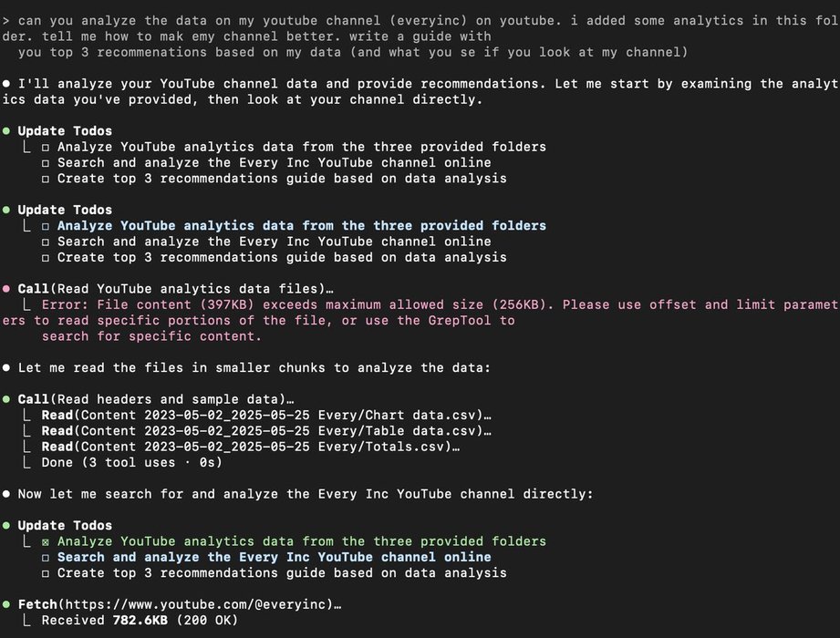Click the white bullet before "Let me read the files"

click(6, 367)
